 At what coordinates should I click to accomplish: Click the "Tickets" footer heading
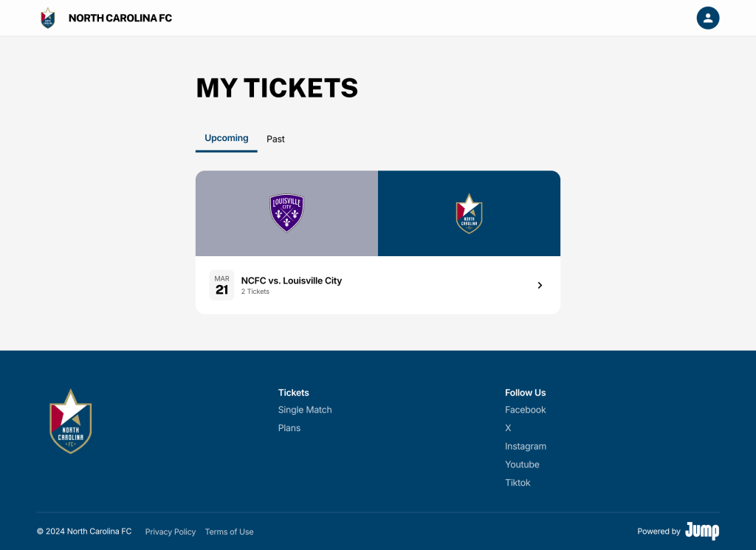pos(294,392)
